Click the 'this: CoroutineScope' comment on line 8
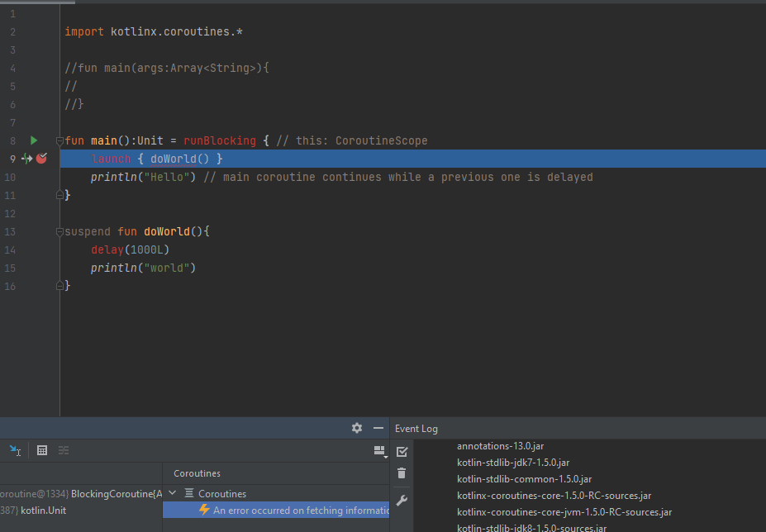This screenshot has width=766, height=532. [352, 140]
